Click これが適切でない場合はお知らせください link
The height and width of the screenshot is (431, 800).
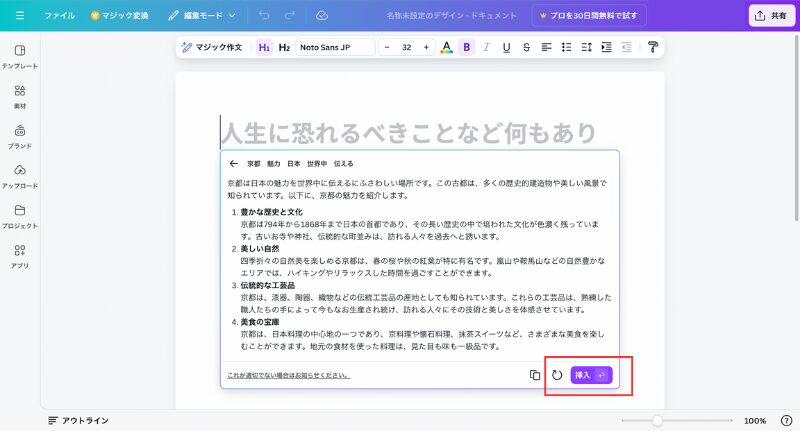288,375
